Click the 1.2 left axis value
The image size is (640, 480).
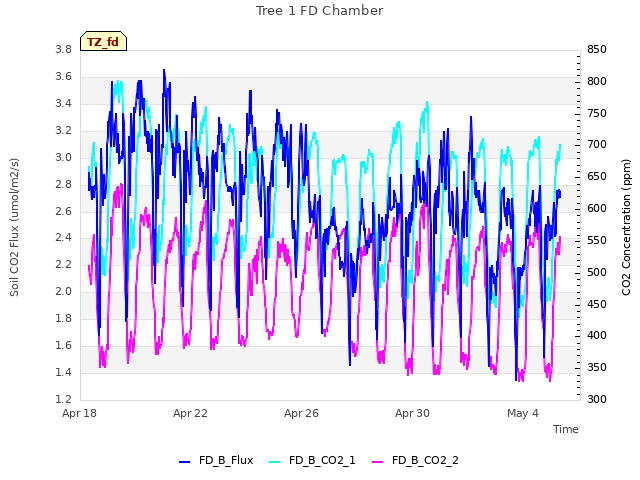tap(64, 399)
